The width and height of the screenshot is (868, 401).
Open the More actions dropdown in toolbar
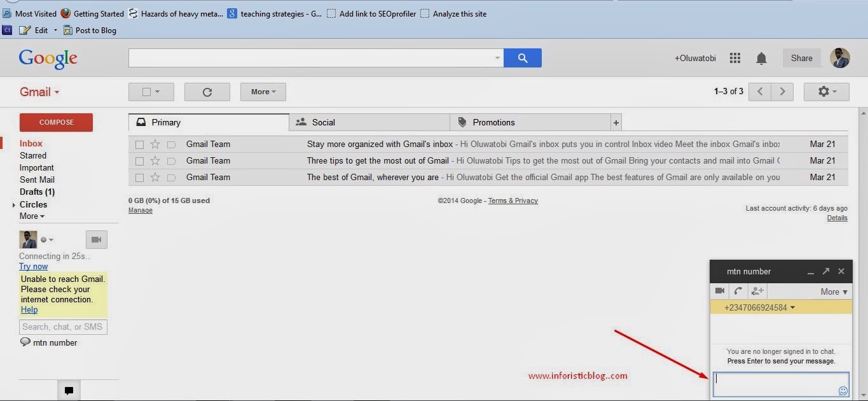pos(263,92)
